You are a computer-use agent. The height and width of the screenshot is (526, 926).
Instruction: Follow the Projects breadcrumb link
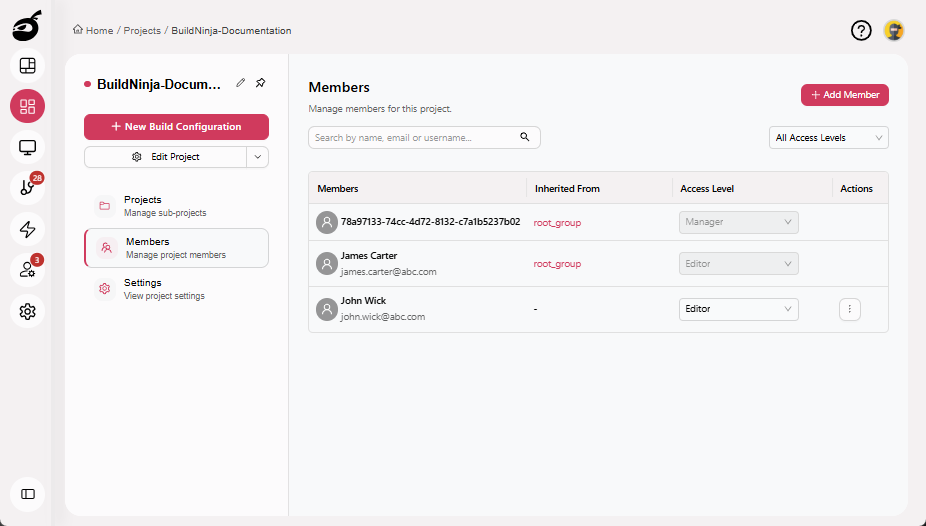(x=142, y=31)
